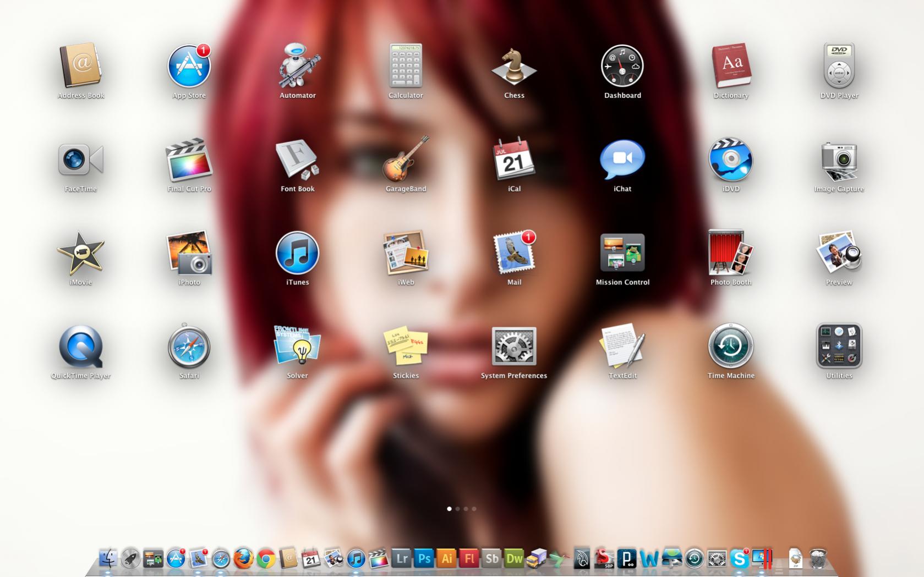The image size is (924, 577).
Task: Open iCal from the Launchpad grid
Action: [514, 160]
